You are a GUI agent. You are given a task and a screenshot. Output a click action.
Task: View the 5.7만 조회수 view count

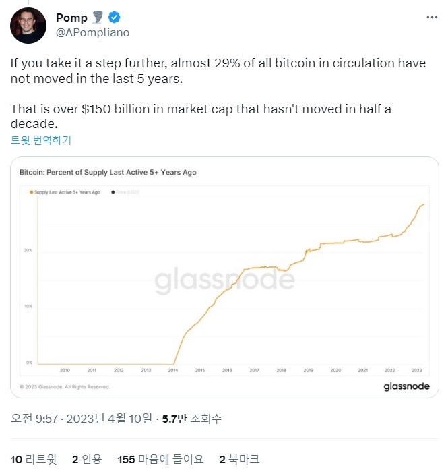[191, 419]
